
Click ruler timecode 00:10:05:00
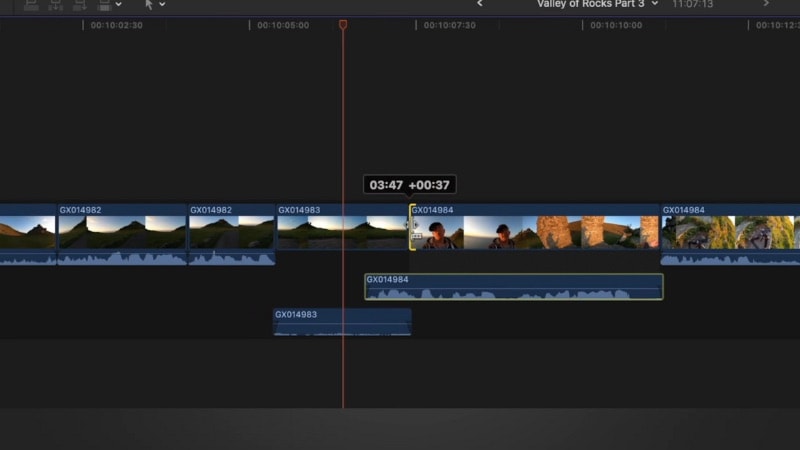283,25
